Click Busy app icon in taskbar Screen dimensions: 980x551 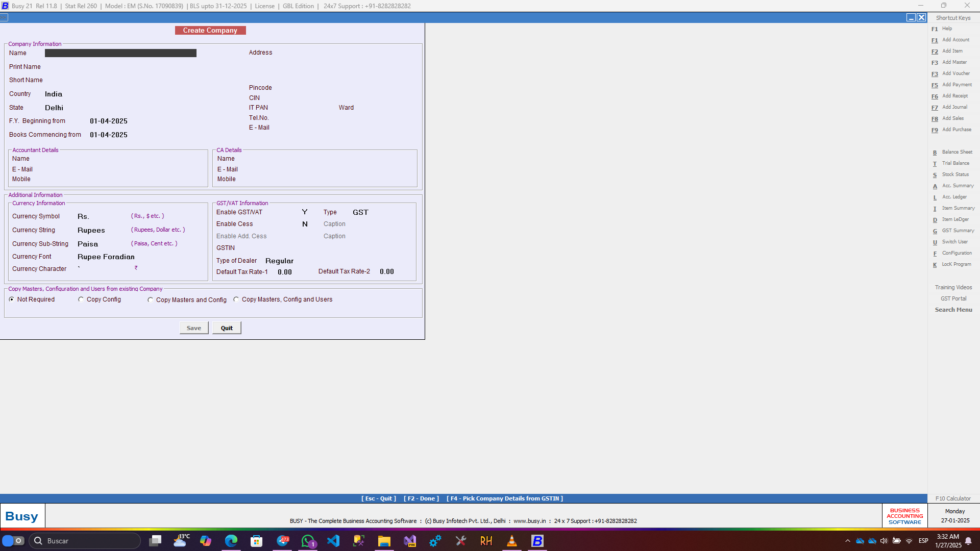click(537, 541)
